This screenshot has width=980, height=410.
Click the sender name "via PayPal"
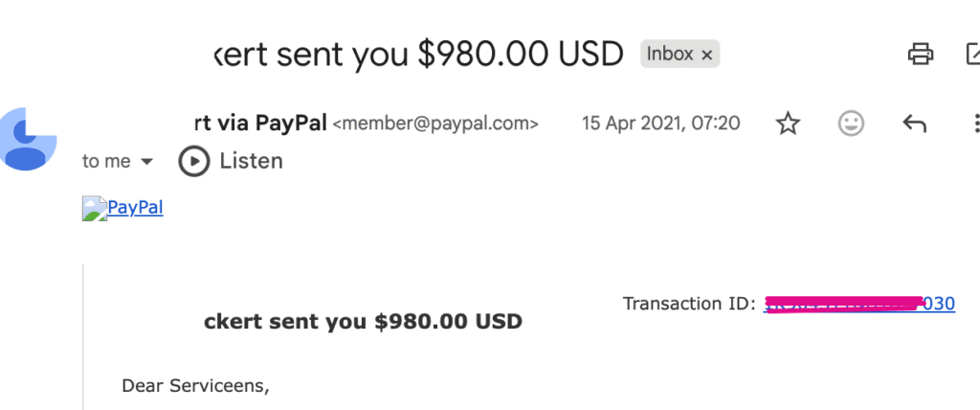tap(259, 123)
